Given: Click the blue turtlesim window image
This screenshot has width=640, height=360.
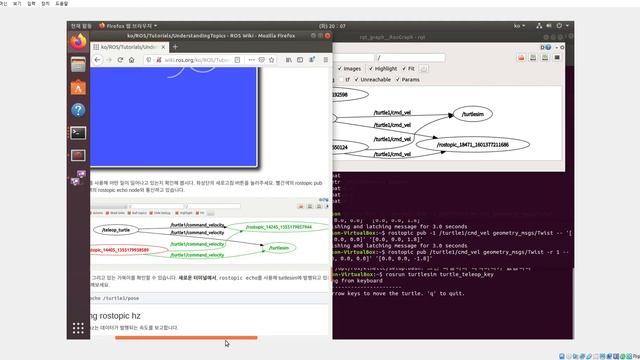Looking at the screenshot, I should pyautogui.click(x=173, y=117).
